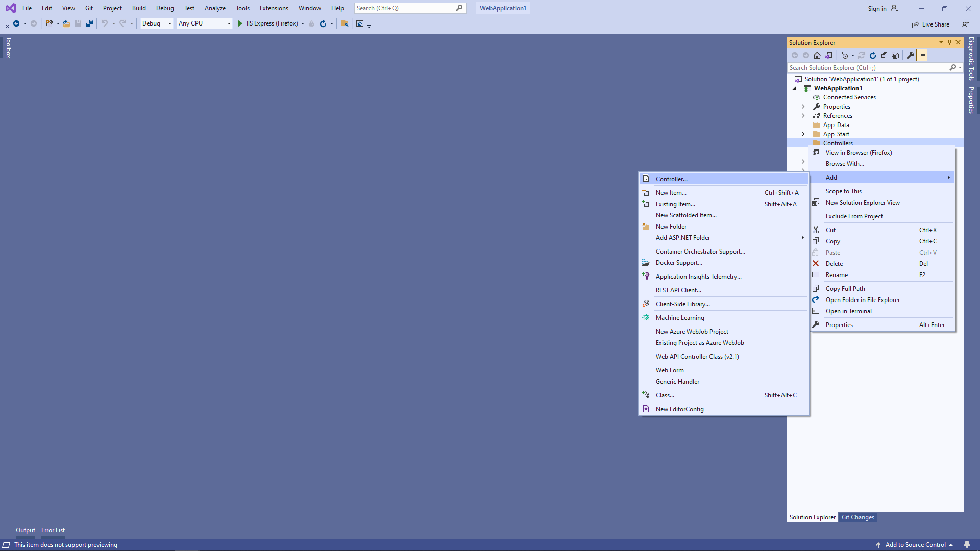This screenshot has height=551, width=980.
Task: Click Collapse All icon in Solution Explorer
Action: click(x=884, y=55)
